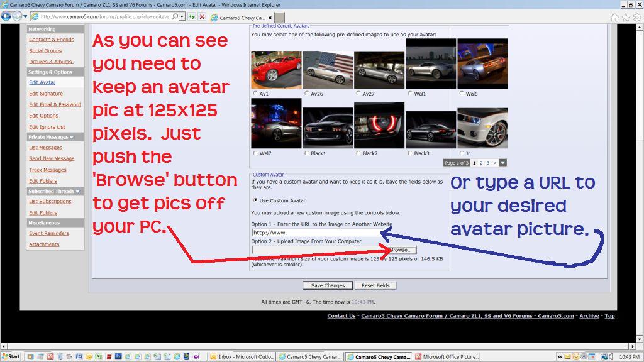Collapse the Subscribed Threads sidebar section
Viewport: 644px width, 362px height.
pos(77,191)
